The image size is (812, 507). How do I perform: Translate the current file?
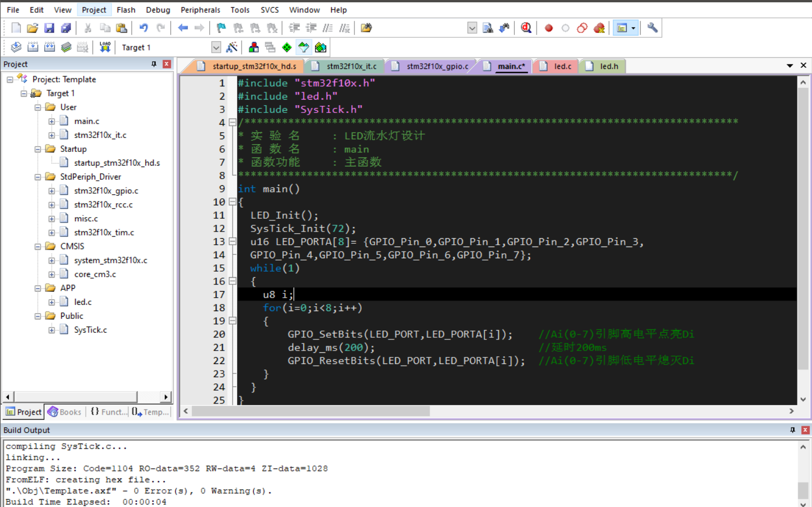[16, 47]
